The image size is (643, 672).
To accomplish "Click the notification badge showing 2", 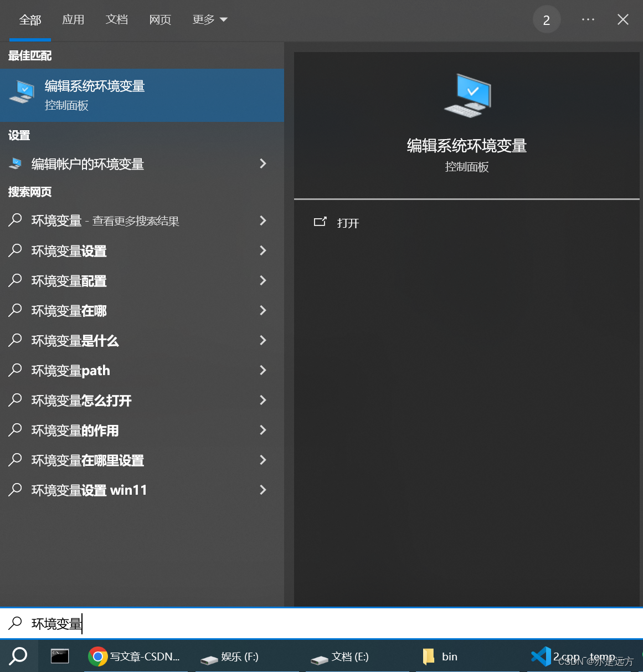I will coord(547,19).
